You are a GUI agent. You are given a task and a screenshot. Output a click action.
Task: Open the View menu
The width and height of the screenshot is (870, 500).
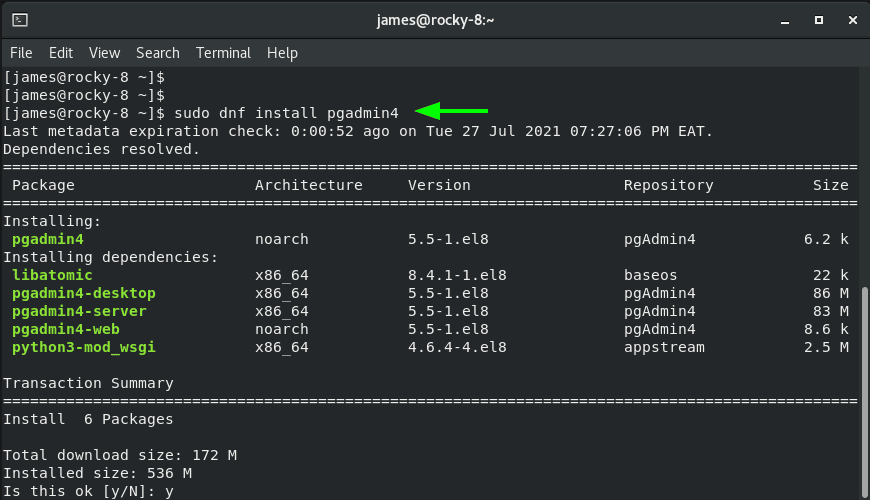[104, 53]
